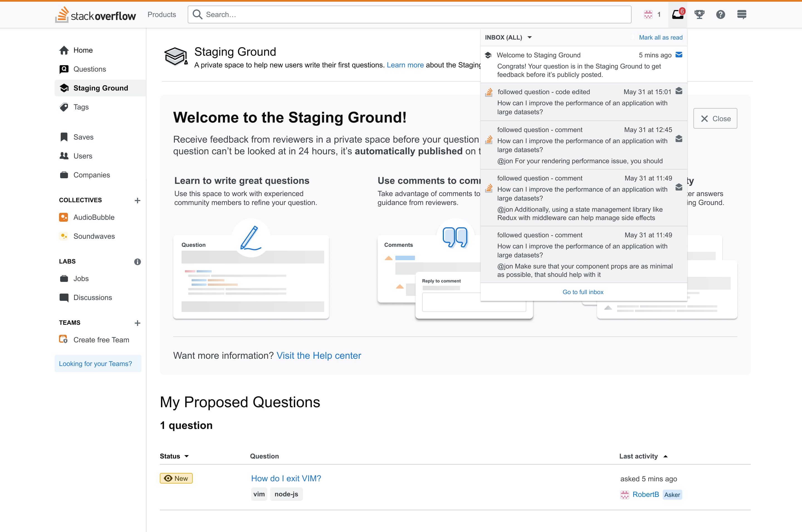
Task: Toggle read status of Welcome to Staging Ground message
Action: (679, 55)
